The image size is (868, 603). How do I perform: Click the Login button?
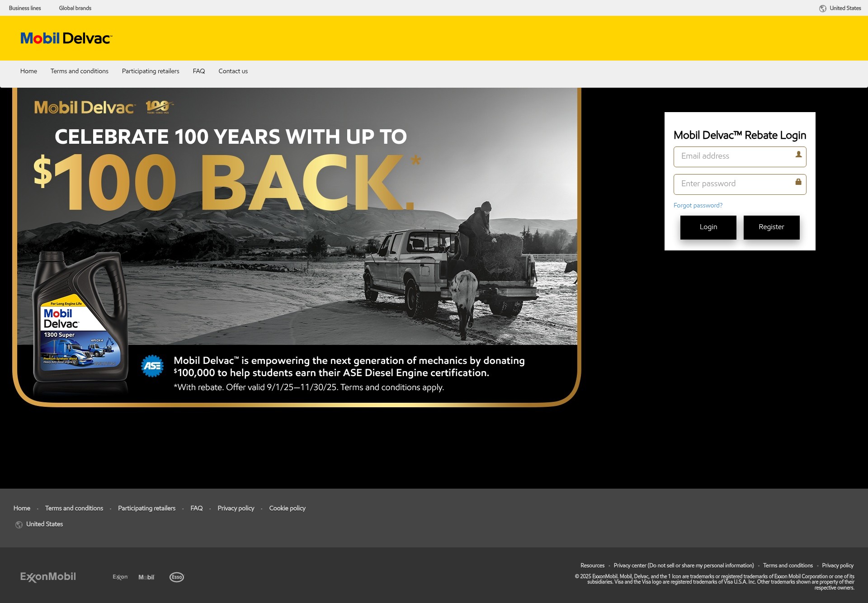pyautogui.click(x=708, y=227)
